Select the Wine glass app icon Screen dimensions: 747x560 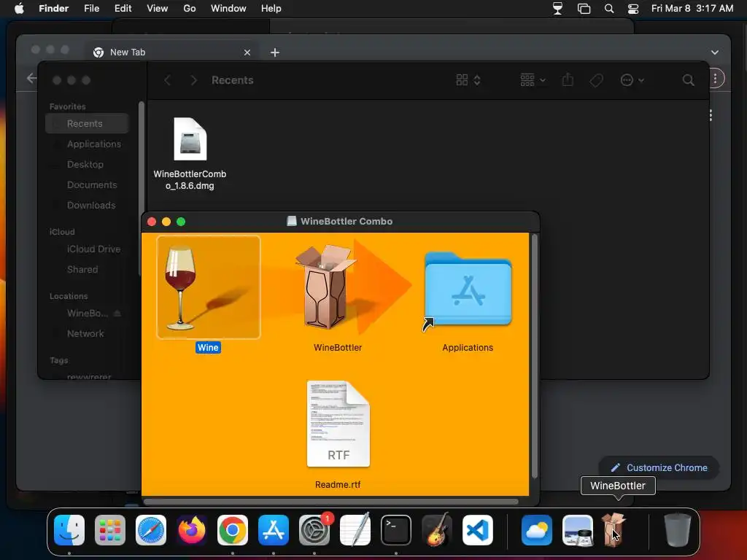click(208, 287)
